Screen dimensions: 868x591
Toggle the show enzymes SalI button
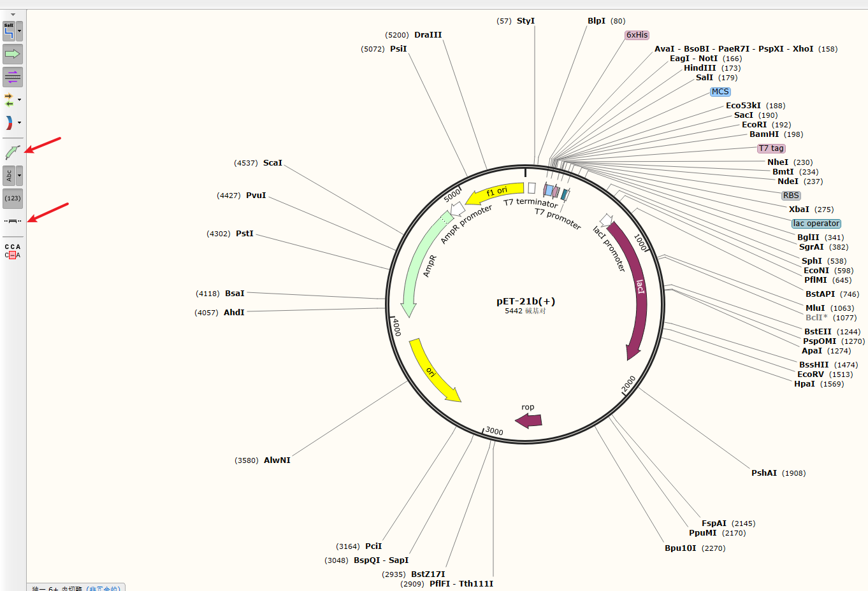9,31
